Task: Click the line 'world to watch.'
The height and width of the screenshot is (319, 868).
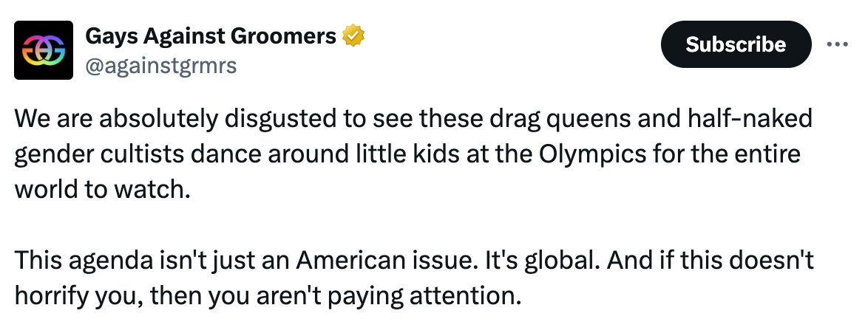Action: [x=103, y=190]
